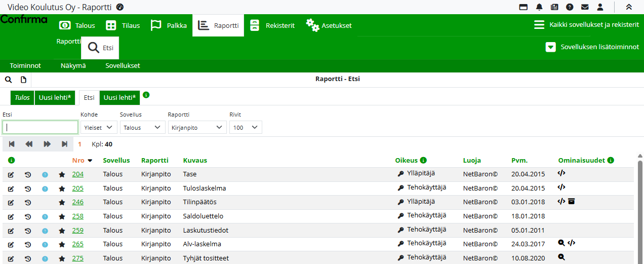Go to the last page of results
644x264 pixels.
(x=64, y=144)
